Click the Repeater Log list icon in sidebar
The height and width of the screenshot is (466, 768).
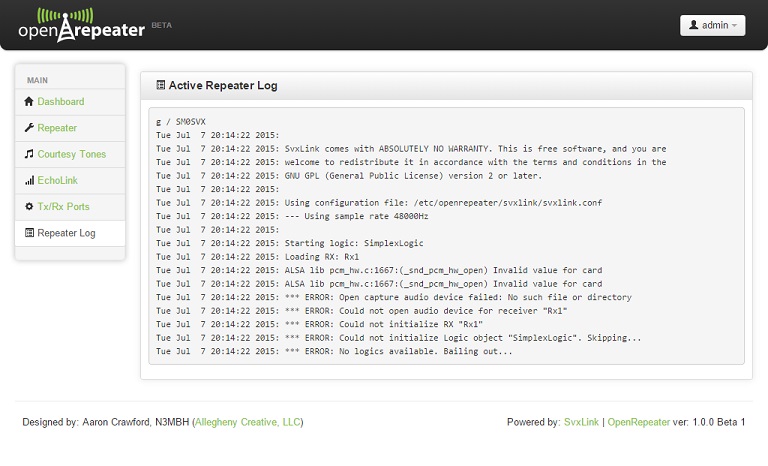29,233
